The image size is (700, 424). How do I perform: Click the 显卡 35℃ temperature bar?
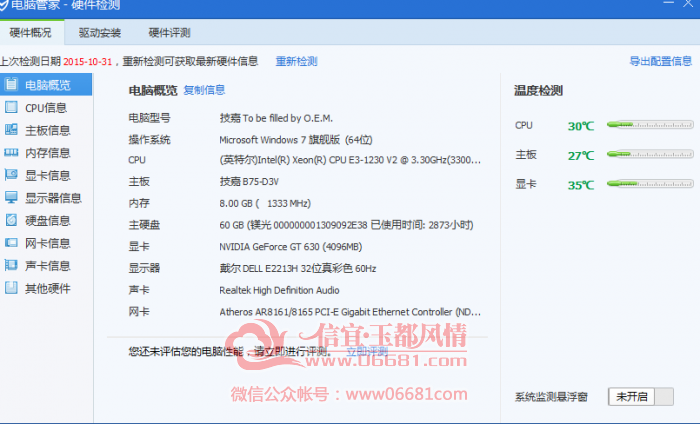click(x=650, y=184)
